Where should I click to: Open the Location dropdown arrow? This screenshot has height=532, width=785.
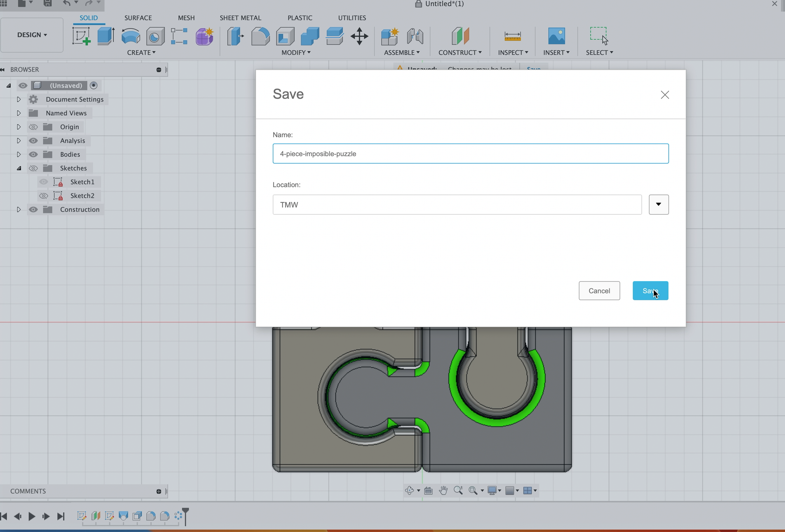(x=658, y=205)
